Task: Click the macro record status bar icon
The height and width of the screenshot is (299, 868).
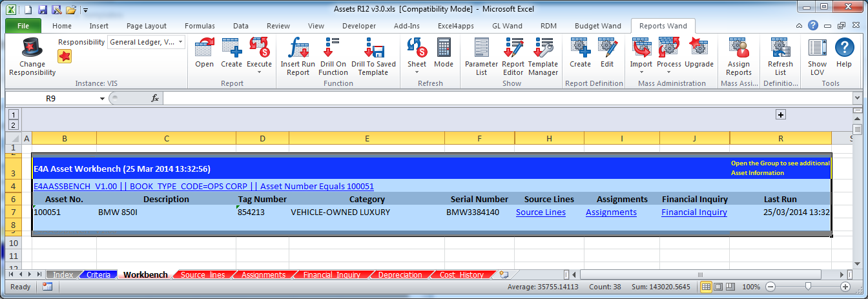Action: point(47,287)
